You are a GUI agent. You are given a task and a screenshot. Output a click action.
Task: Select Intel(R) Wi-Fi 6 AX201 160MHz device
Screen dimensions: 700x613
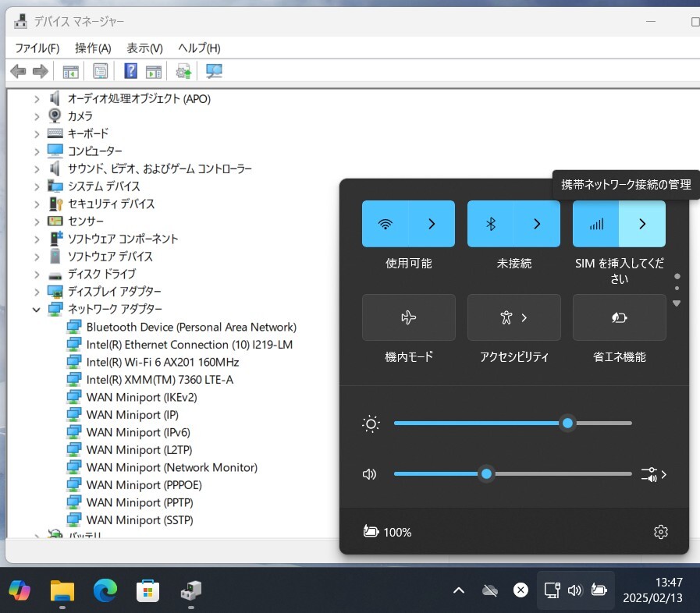(162, 362)
